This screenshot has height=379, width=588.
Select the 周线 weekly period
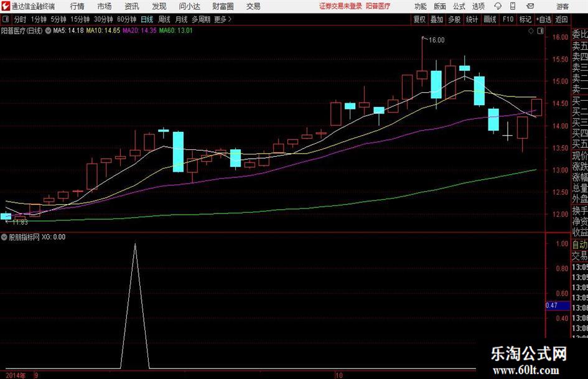point(164,19)
